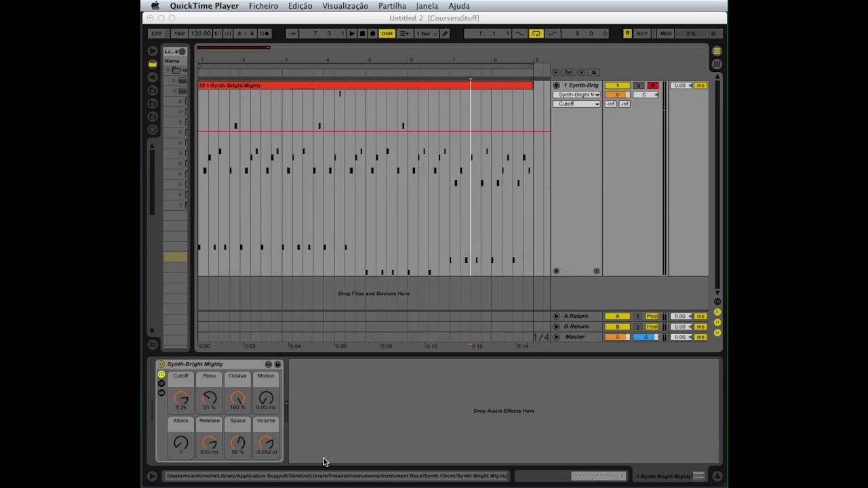The height and width of the screenshot is (488, 868).
Task: Open the Cutoff automation control chooser
Action: pos(577,104)
